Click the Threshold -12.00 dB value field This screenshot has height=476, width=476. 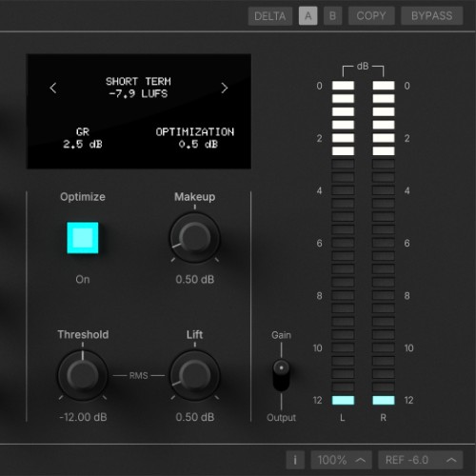pos(83,417)
